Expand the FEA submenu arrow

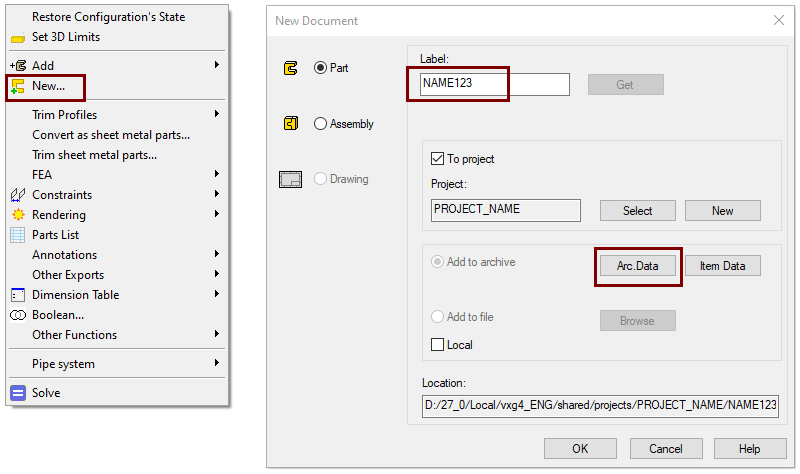217,174
